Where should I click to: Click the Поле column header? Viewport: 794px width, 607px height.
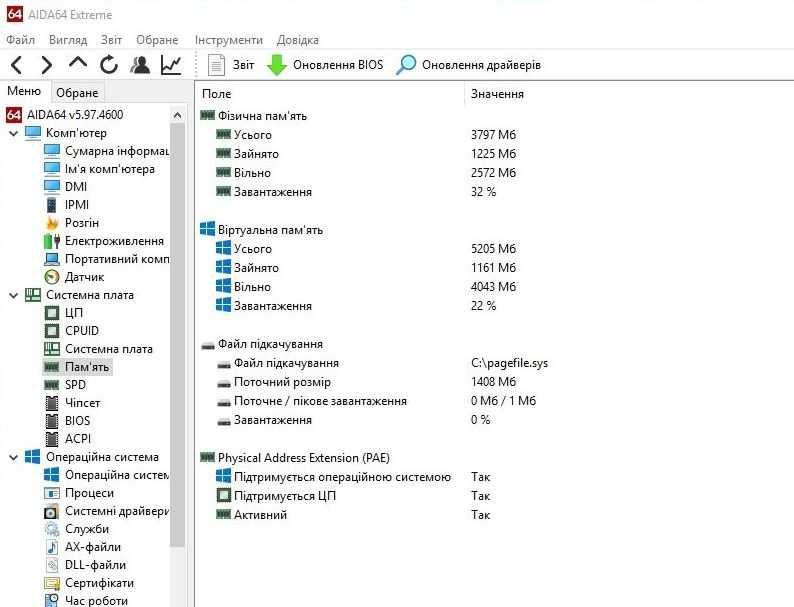tap(216, 94)
